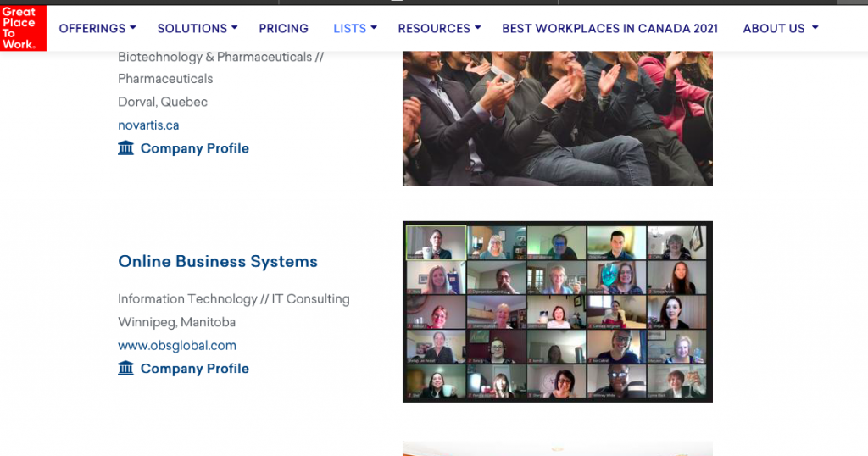The image size is (868, 456).
Task: Open the Lists menu
Action: [x=349, y=28]
